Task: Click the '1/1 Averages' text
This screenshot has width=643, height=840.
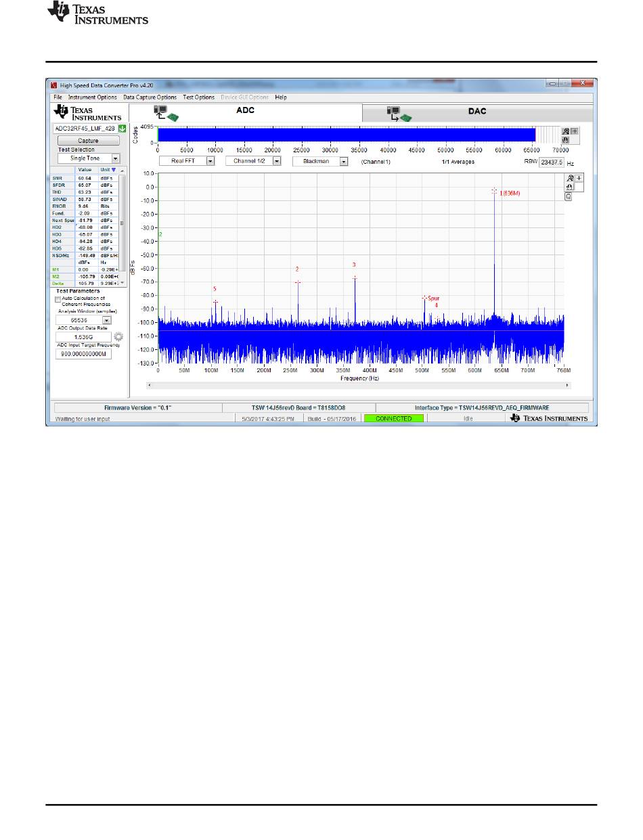Action: (458, 162)
